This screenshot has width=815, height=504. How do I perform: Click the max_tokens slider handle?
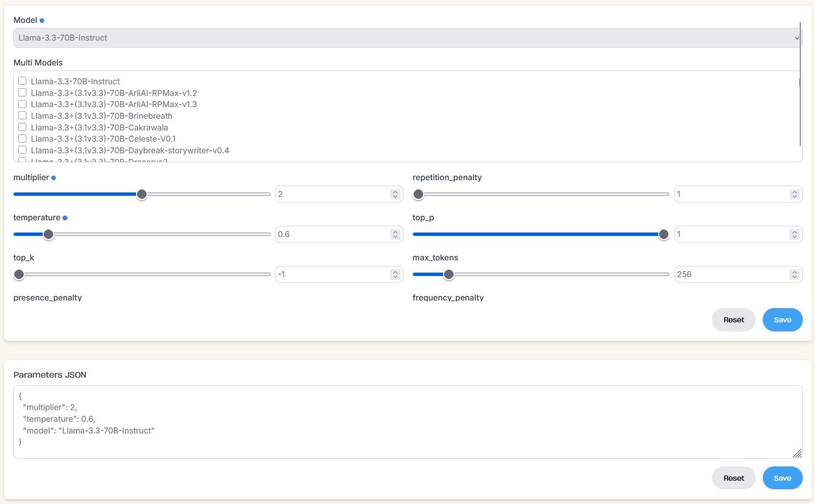click(449, 275)
